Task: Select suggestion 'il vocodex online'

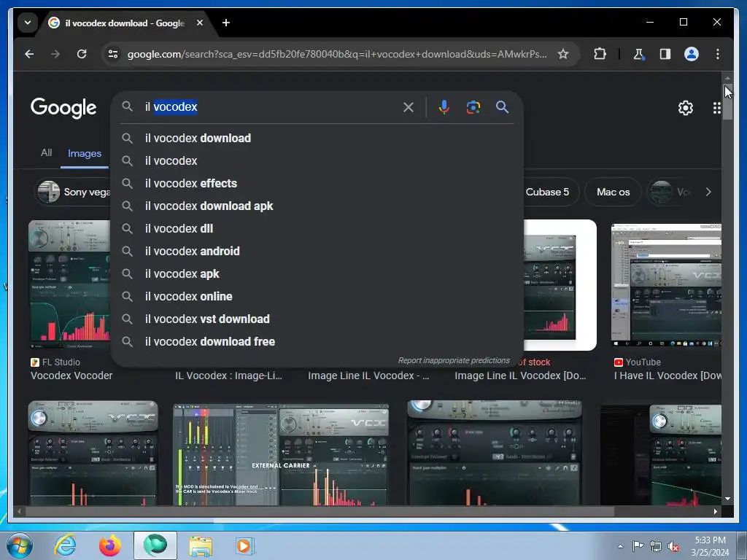Action: [317, 296]
